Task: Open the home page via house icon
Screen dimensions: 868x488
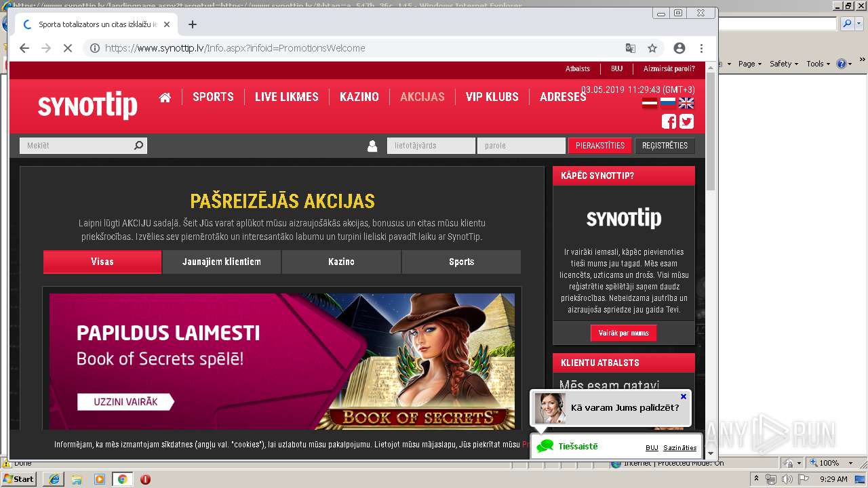Action: (165, 97)
